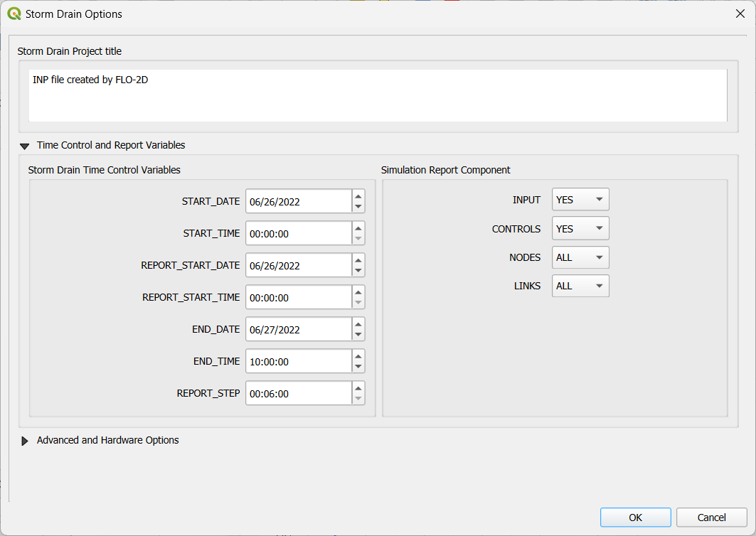The image size is (756, 536).
Task: Decrease END_DATE with down arrow
Action: [x=358, y=335]
